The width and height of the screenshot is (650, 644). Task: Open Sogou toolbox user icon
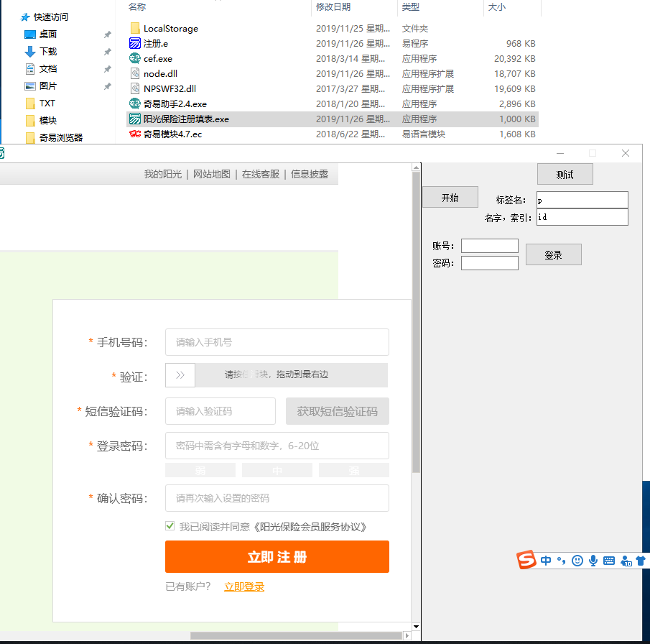[626, 561]
